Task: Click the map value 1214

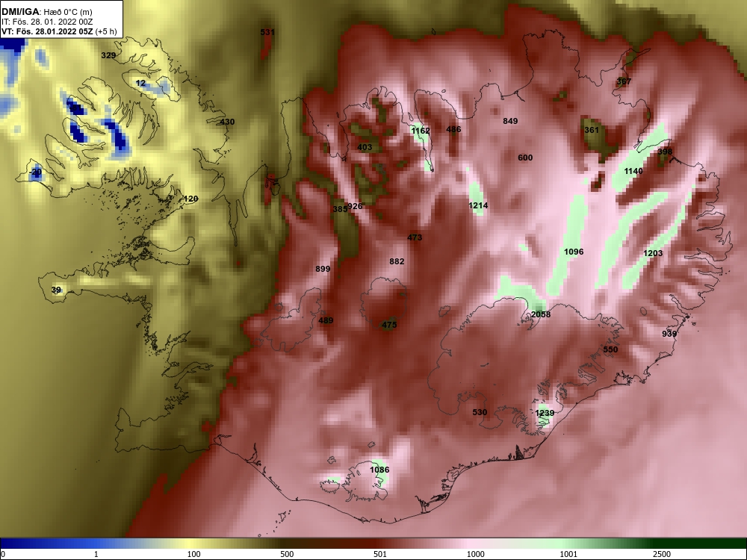Action: (478, 205)
